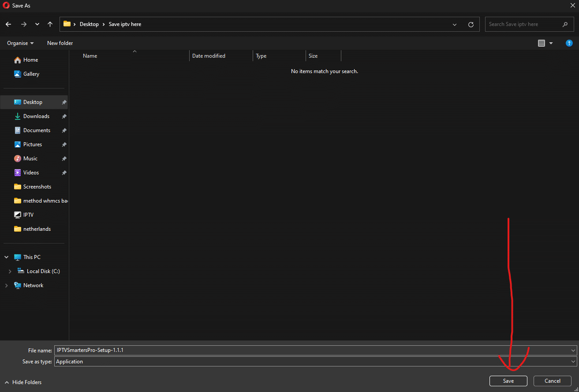Click the pin icon next to Desktop
The width and height of the screenshot is (579, 392).
[64, 102]
